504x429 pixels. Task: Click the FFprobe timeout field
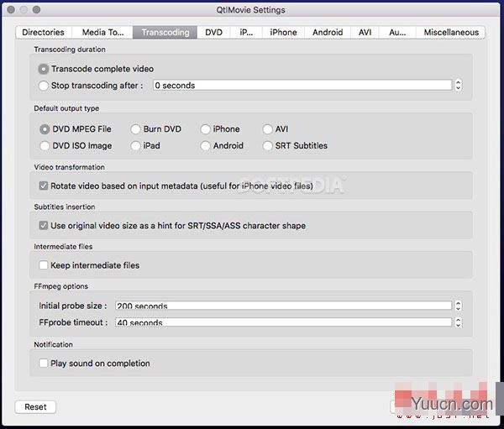[284, 322]
